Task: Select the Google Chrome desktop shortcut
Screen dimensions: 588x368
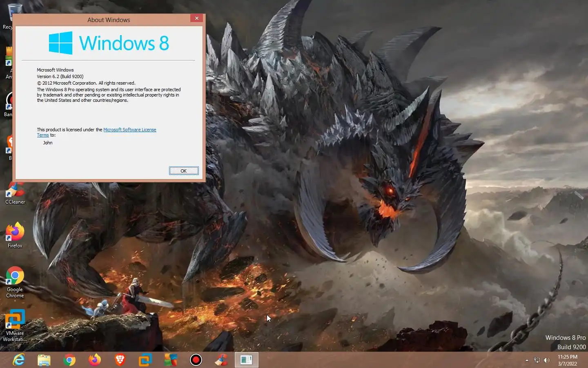Action: tap(15, 282)
